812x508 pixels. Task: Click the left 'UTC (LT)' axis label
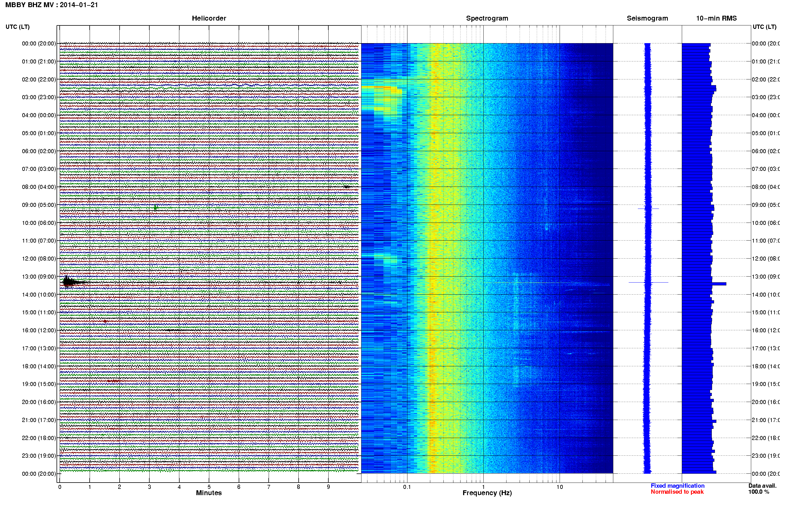point(17,27)
